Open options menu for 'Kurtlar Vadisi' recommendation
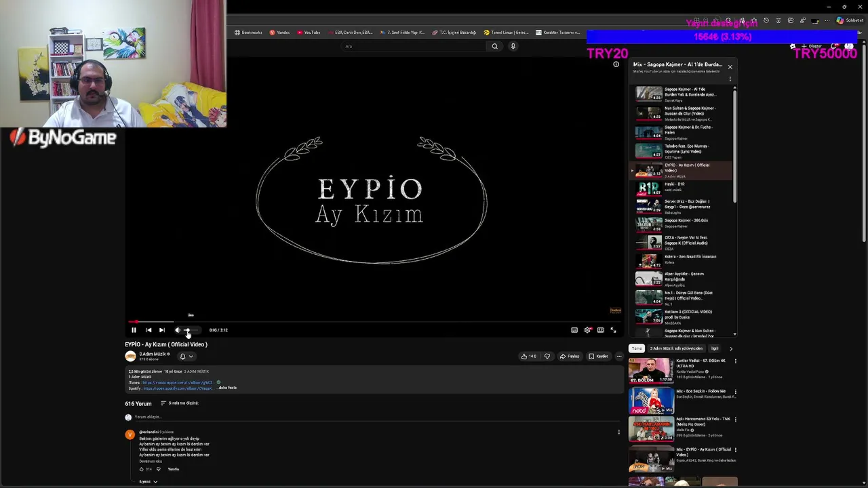This screenshot has height=488, width=868. coord(735,362)
